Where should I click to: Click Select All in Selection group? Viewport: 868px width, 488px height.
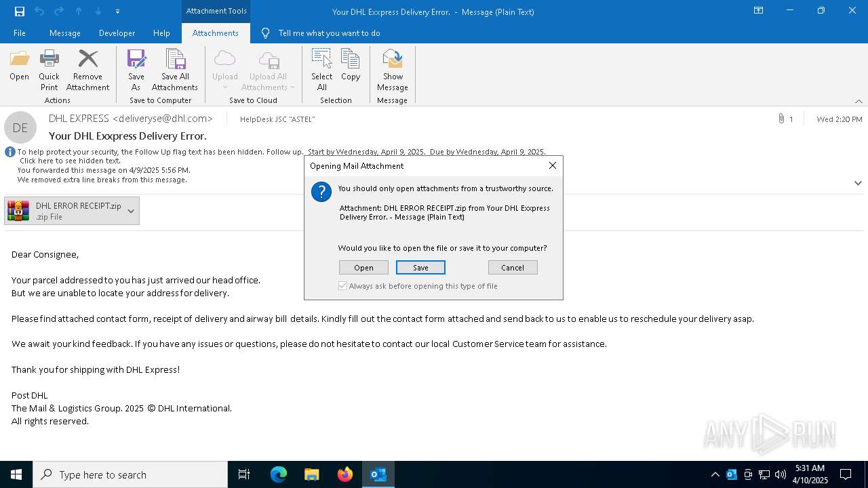[x=321, y=70]
